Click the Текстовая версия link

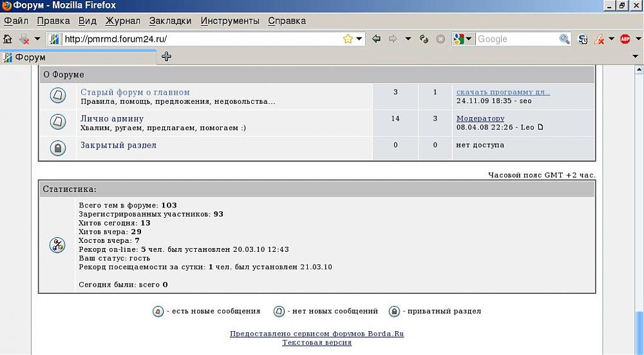tap(316, 343)
